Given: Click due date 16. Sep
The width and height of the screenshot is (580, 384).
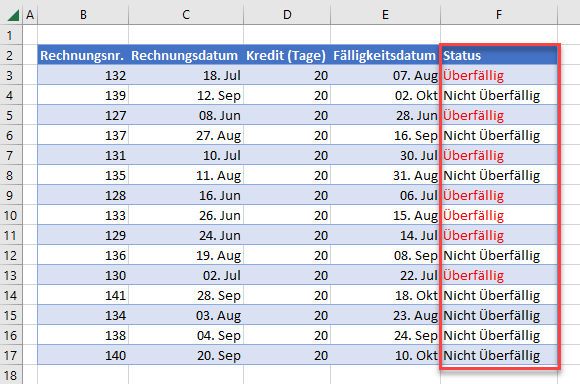Looking at the screenshot, I should (385, 135).
